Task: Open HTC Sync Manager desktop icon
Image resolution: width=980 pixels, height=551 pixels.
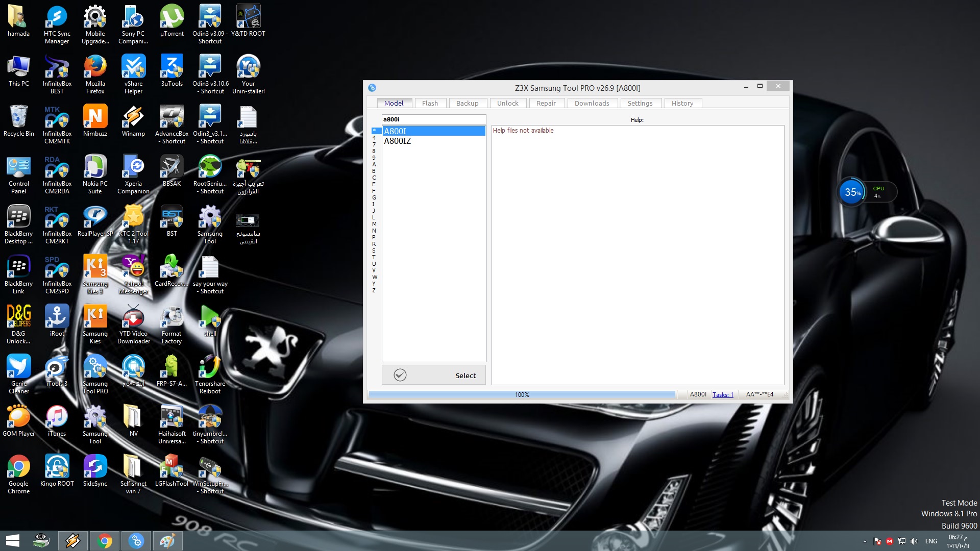Action: click(x=57, y=24)
